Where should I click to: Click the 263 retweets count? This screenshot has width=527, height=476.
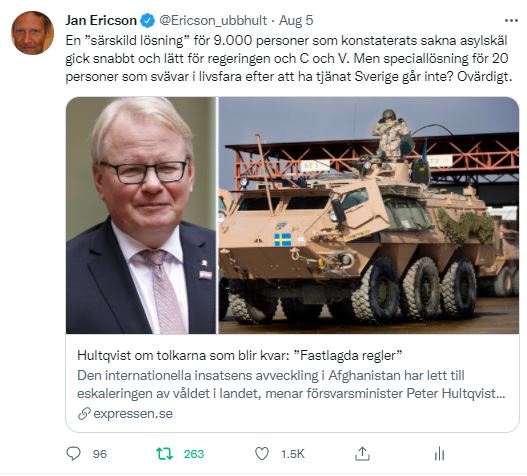click(194, 454)
